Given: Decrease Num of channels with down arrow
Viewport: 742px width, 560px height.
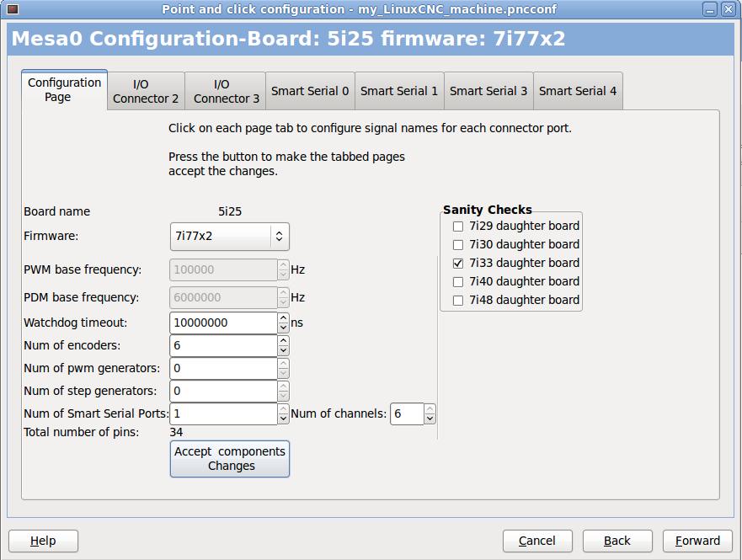Looking at the screenshot, I should coord(430,419).
